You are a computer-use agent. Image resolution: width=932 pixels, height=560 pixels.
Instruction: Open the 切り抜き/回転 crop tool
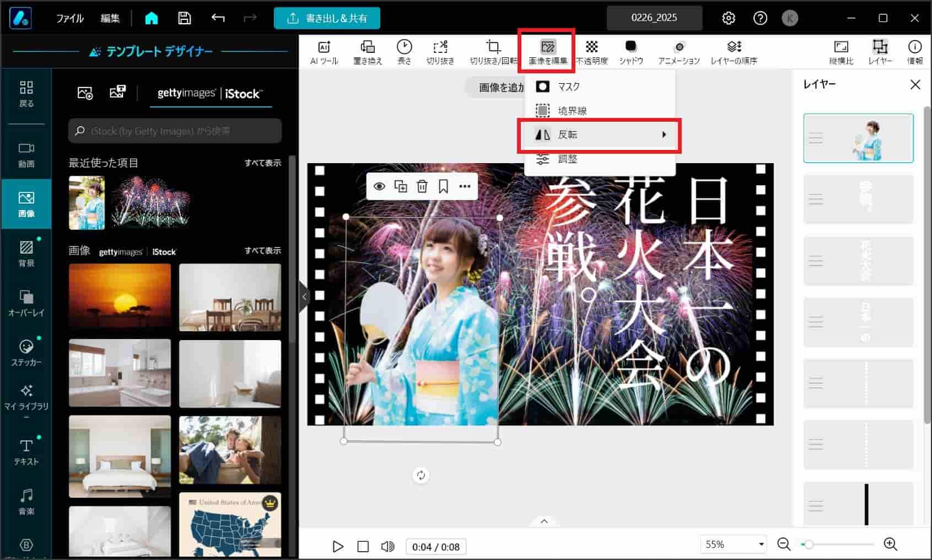click(493, 52)
